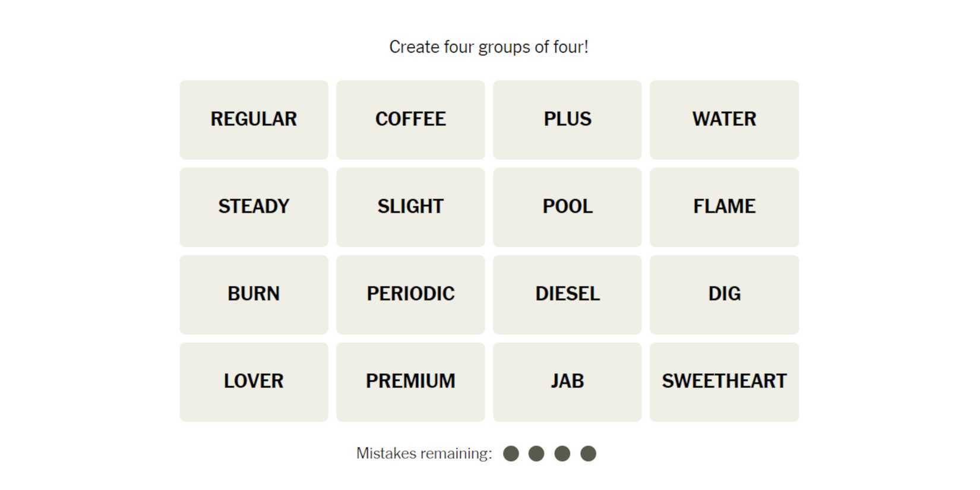Toggle the PLUS tile
This screenshot has width=980, height=490.
tap(567, 119)
